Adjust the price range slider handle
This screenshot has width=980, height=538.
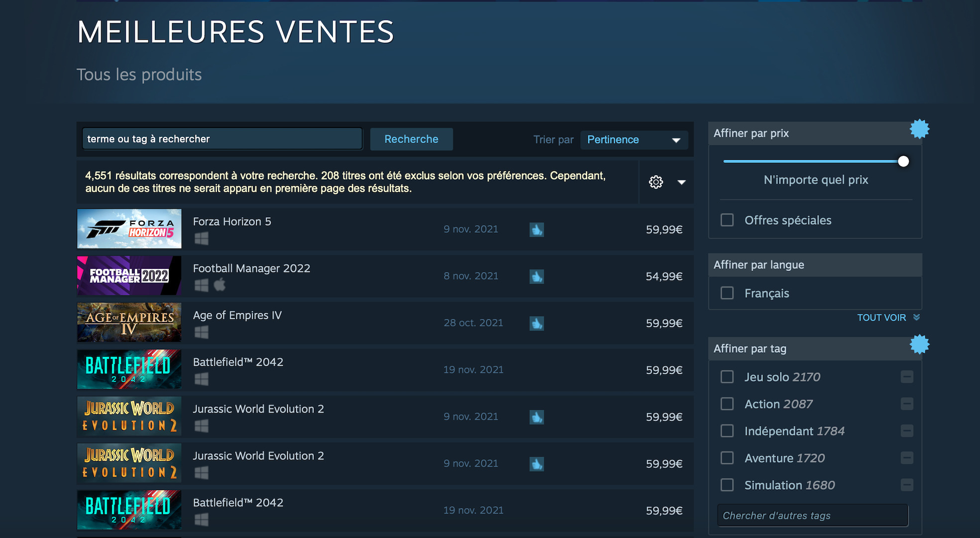903,161
